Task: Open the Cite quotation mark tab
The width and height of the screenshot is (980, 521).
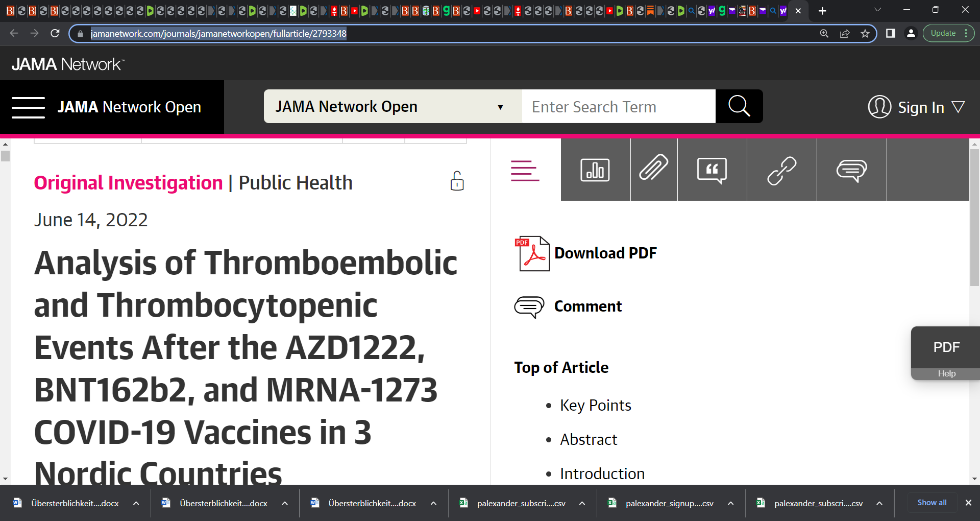Action: click(x=712, y=170)
